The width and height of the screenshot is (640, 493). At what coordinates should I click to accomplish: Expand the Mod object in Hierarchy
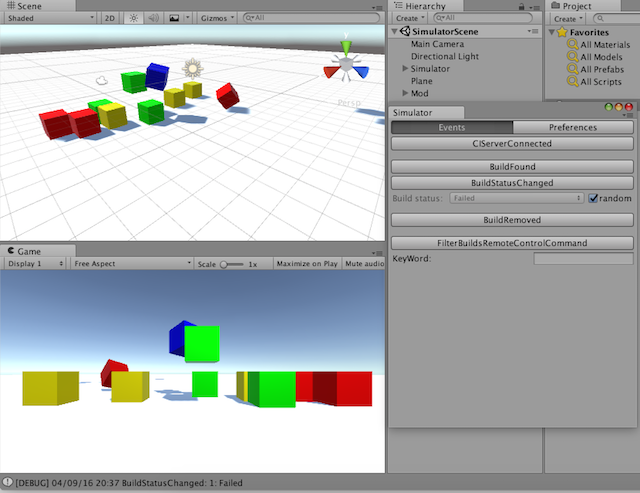pyautogui.click(x=405, y=93)
